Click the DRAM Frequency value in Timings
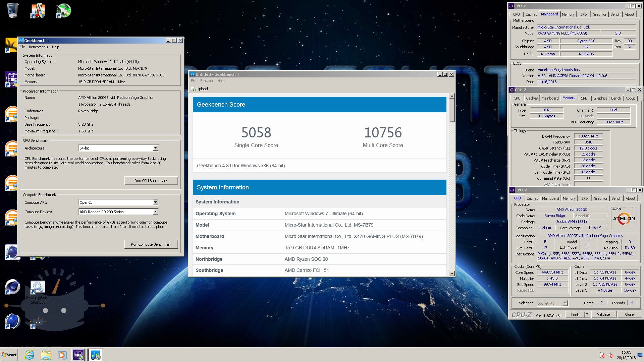This screenshot has height=362, width=644. (588, 136)
